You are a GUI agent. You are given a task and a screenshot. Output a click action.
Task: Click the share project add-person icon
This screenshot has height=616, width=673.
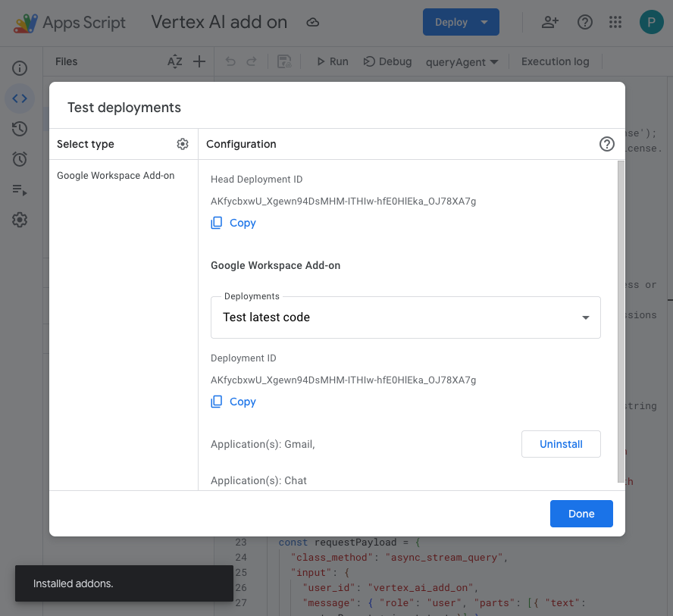(x=550, y=22)
